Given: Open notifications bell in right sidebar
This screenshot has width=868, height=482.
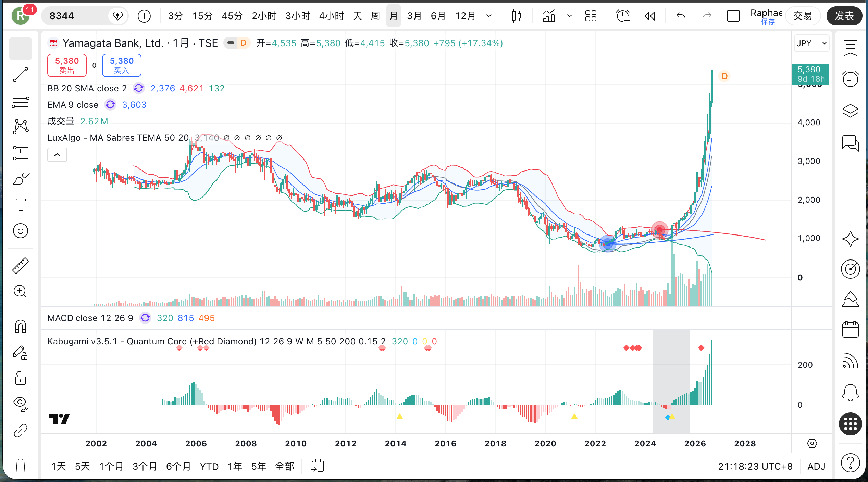Looking at the screenshot, I should pos(851,392).
